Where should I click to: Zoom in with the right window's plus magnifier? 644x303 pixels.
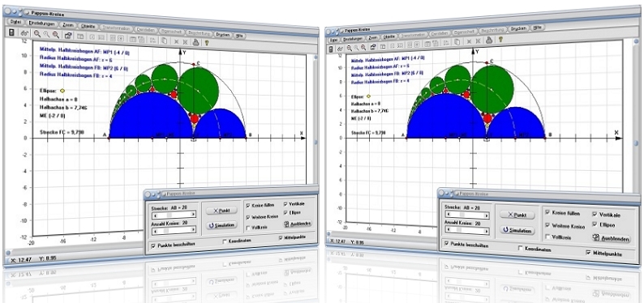(349, 48)
